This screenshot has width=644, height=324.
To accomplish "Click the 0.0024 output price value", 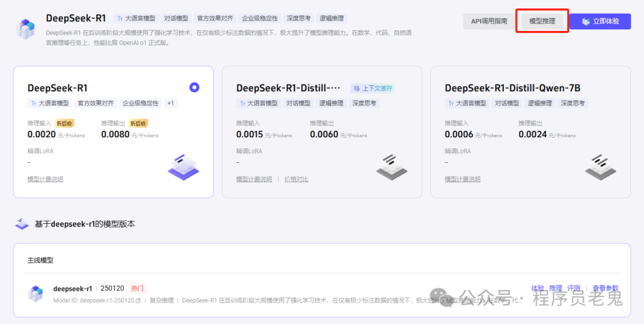I will point(532,134).
